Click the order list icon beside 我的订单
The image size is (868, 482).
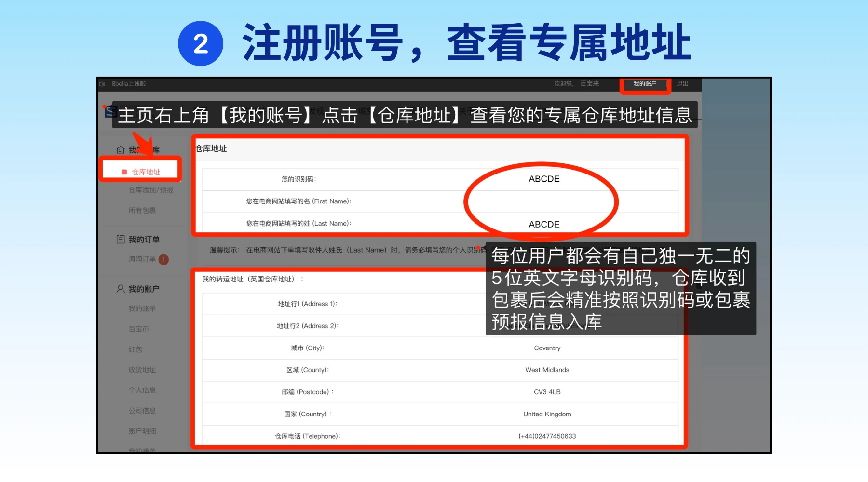pos(121,240)
